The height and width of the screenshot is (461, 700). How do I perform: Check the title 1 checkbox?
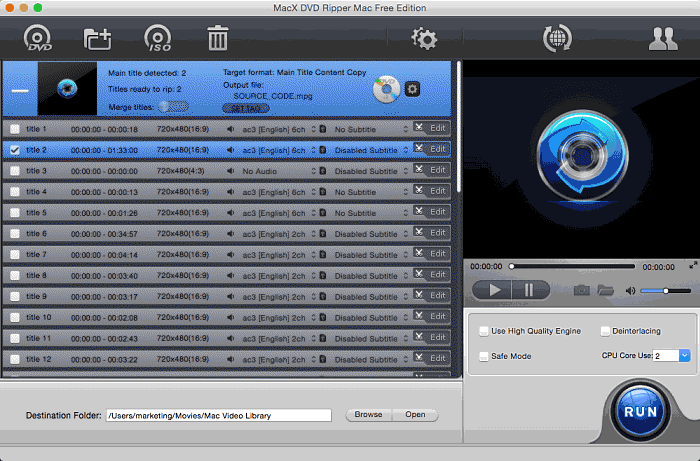pos(15,129)
